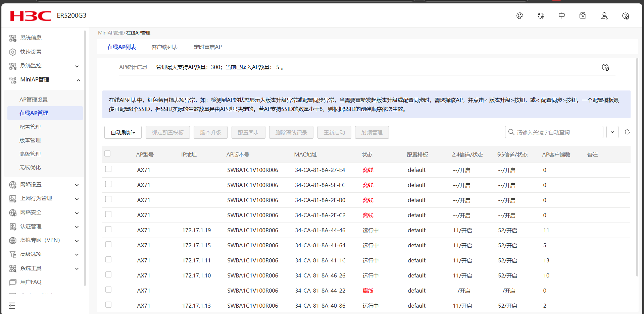Click the refresh icon beside search box
Viewport: 644px width, 314px height.
tap(627, 132)
